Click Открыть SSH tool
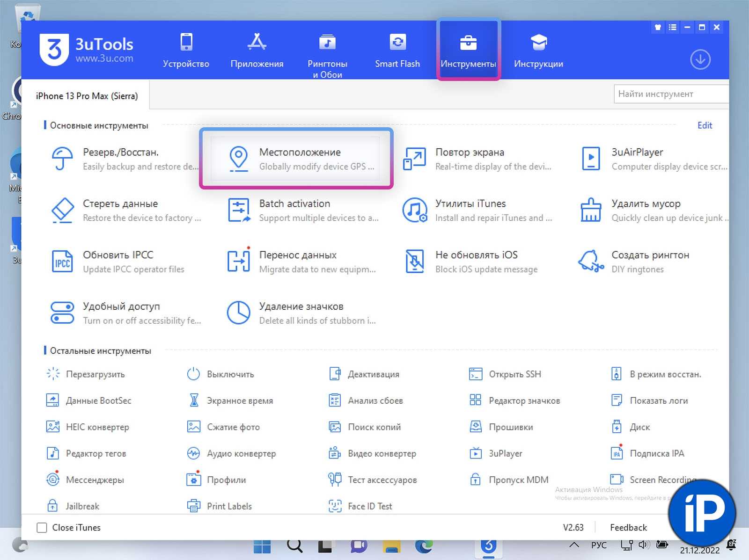The height and width of the screenshot is (560, 749). 505,374
